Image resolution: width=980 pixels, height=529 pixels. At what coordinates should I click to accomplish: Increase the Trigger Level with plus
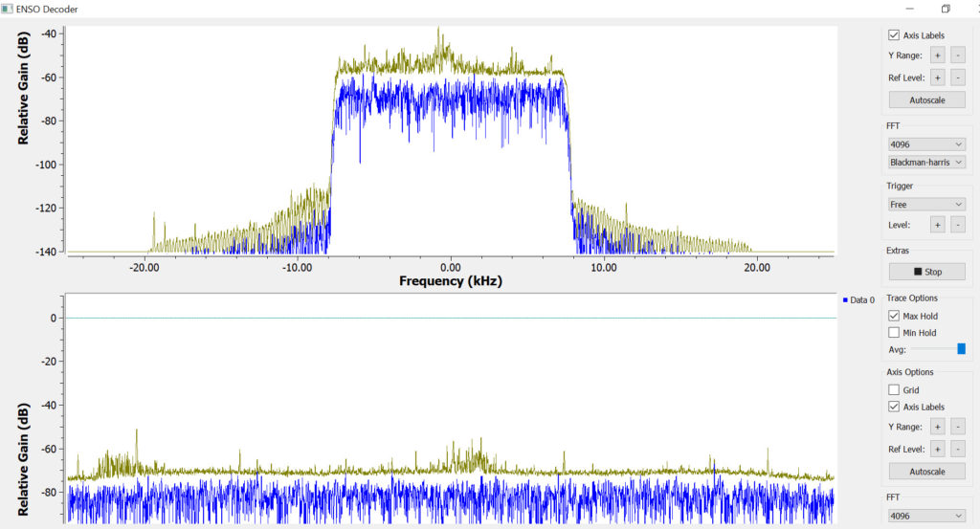point(938,225)
